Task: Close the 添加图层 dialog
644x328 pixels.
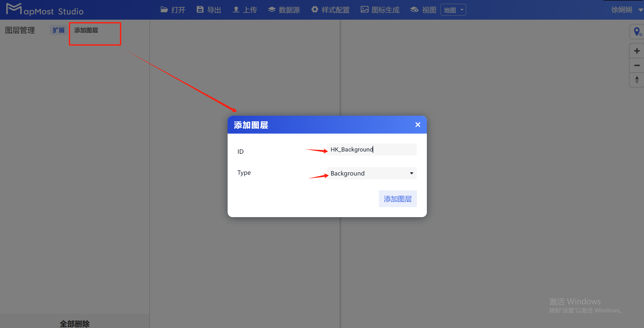Action: click(417, 125)
